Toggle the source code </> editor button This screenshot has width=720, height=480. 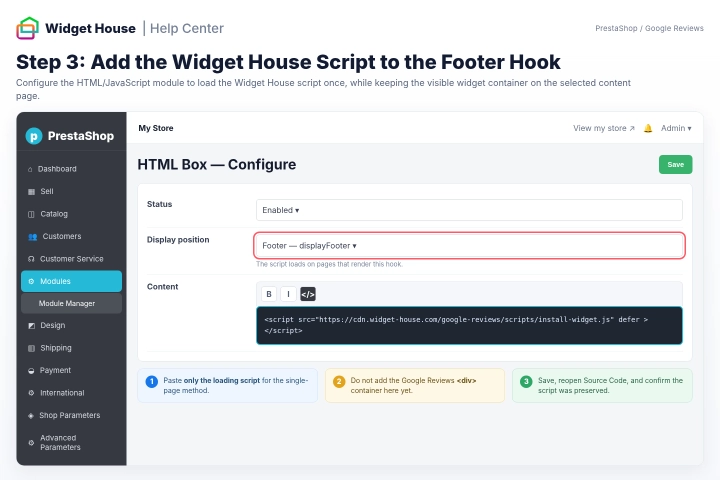point(308,294)
